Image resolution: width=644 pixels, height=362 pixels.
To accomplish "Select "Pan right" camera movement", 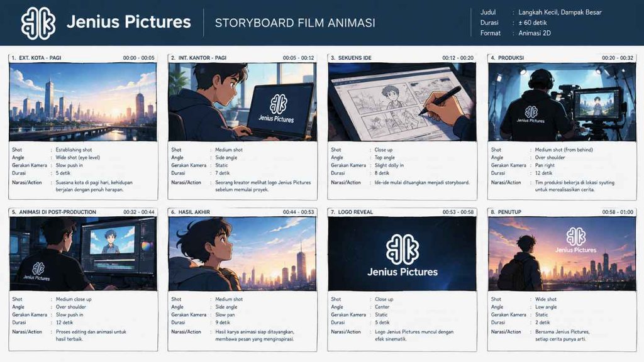I will tap(545, 165).
